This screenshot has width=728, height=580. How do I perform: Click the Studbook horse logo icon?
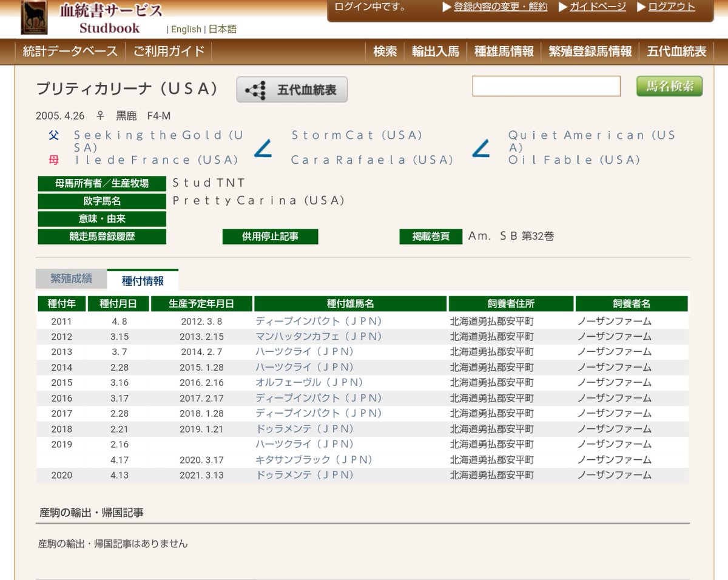click(33, 17)
